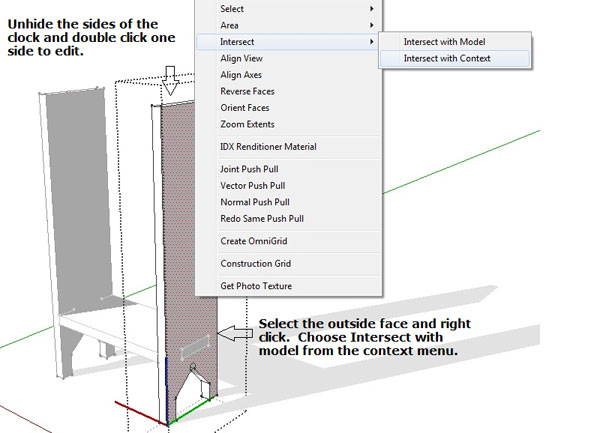Click Zoom Extents in the menu
Viewport: 600px width, 433px height.
click(247, 124)
